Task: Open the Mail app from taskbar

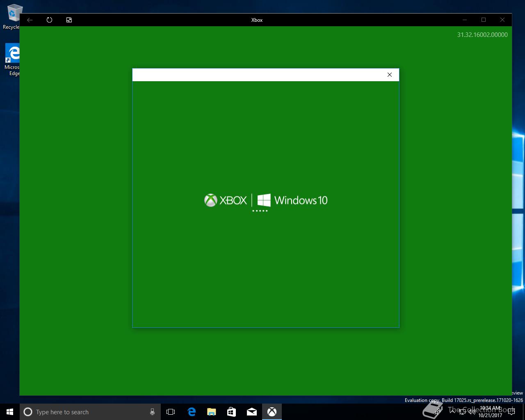Action: point(251,412)
